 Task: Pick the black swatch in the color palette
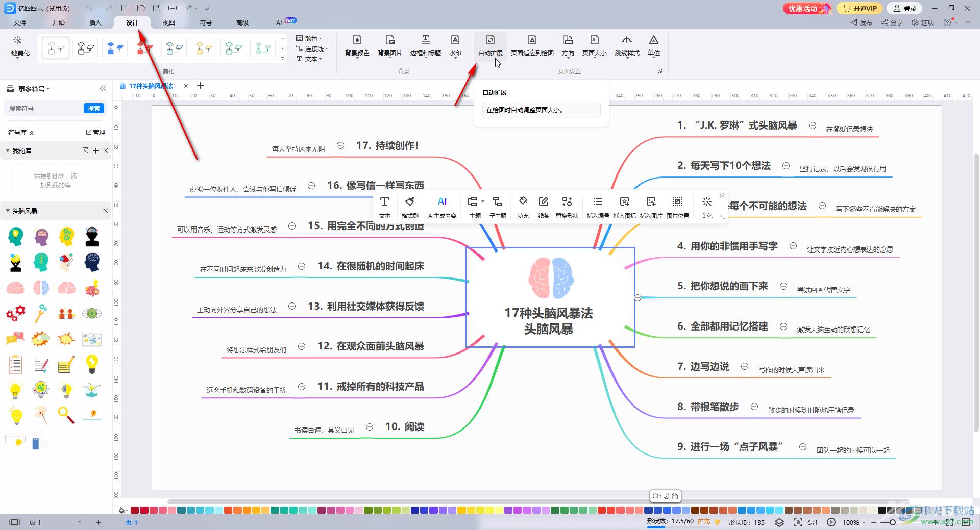881,510
